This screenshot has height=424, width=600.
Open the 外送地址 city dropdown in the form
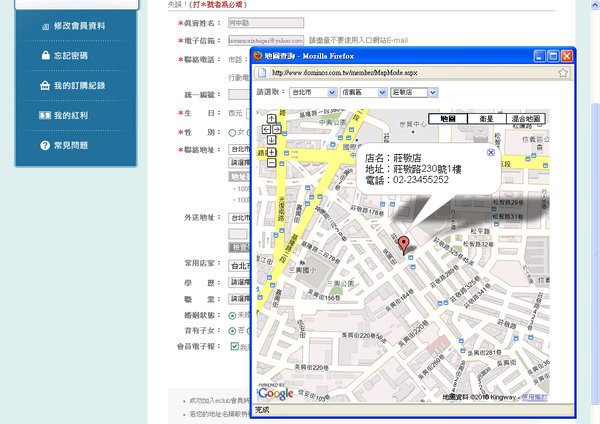(x=240, y=218)
